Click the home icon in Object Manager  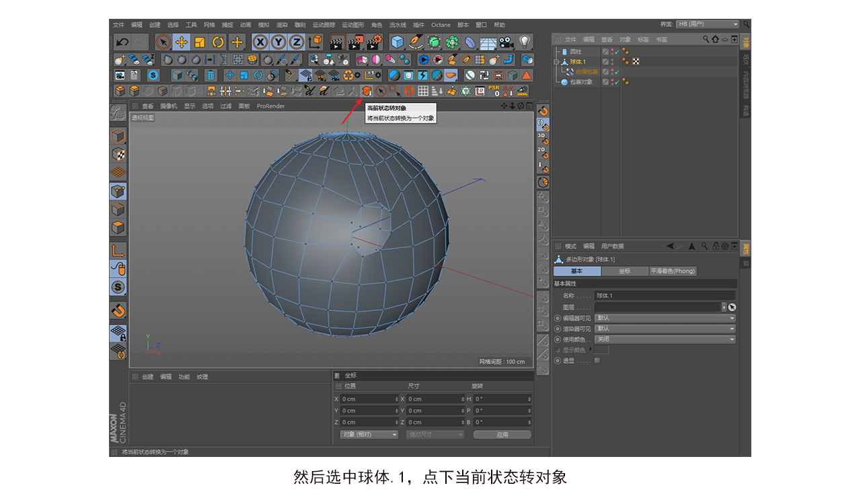click(715, 40)
